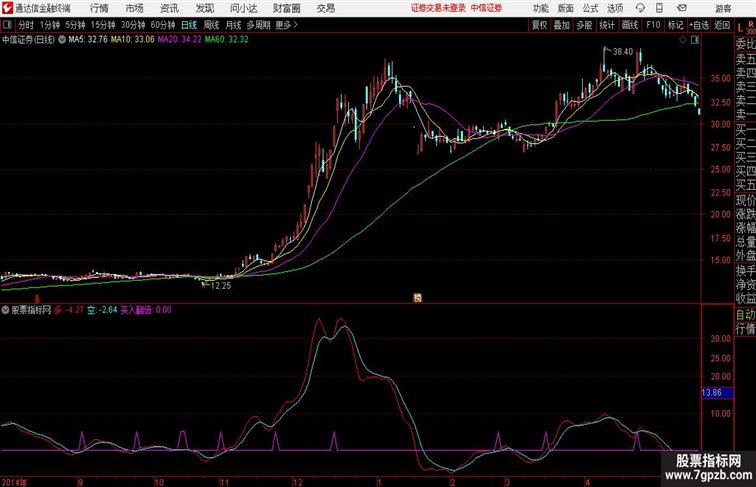This screenshot has width=756, height=487.
Task: Toggle the left sidebar panel icon
Action: point(7,25)
